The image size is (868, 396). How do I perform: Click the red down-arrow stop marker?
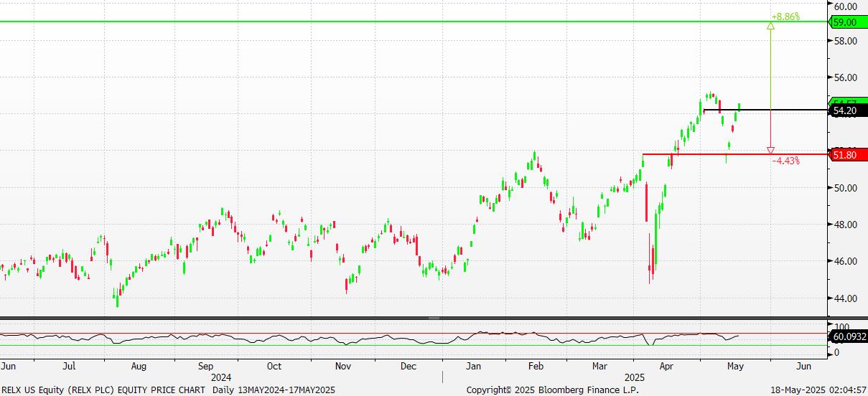pos(770,150)
